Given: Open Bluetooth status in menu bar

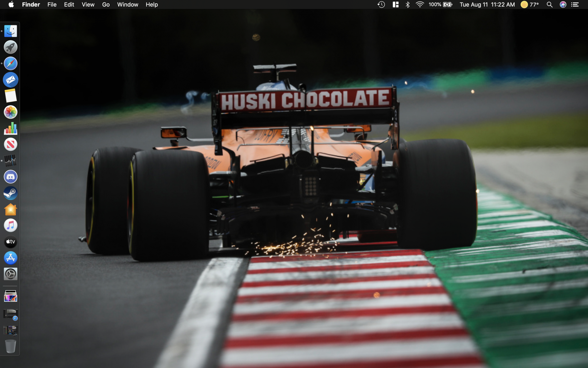Looking at the screenshot, I should [x=408, y=4].
